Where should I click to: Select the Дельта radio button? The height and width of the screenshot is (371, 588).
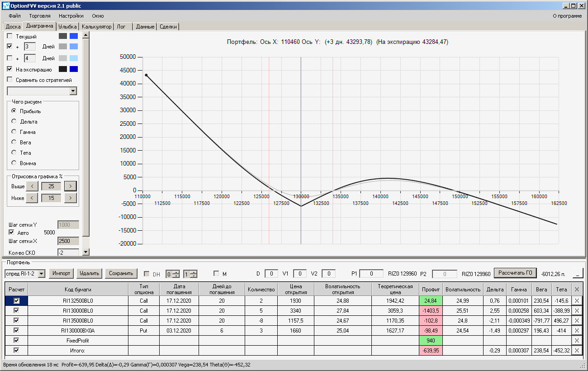click(14, 121)
